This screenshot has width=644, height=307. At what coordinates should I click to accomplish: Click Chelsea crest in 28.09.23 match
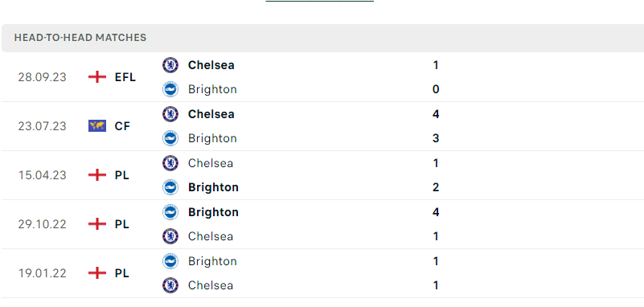[x=170, y=65]
